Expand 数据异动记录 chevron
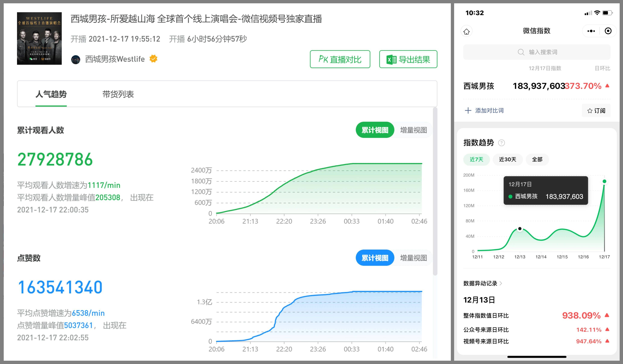The width and height of the screenshot is (623, 364). point(501,283)
